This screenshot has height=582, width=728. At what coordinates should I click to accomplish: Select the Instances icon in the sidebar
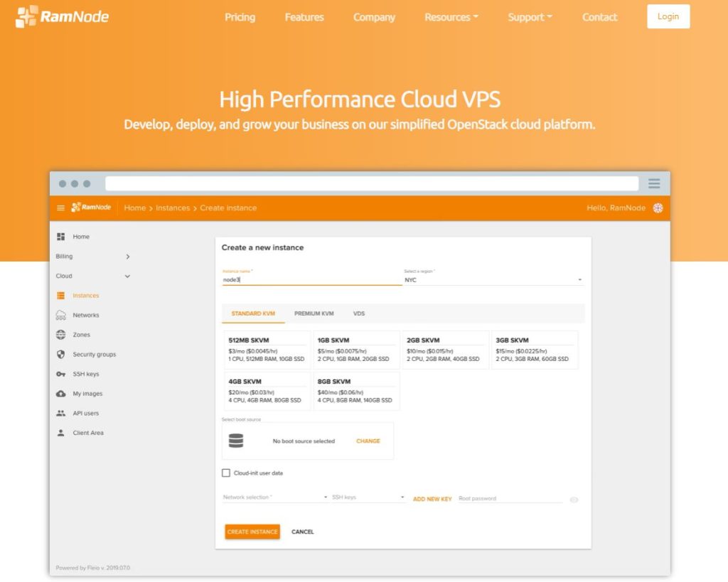pos(62,295)
